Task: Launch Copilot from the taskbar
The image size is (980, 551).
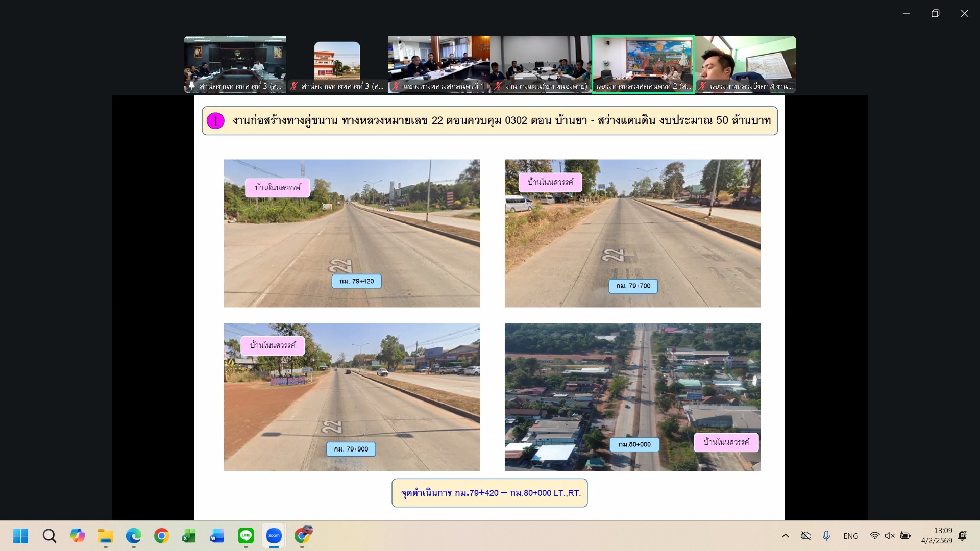Action: click(78, 536)
